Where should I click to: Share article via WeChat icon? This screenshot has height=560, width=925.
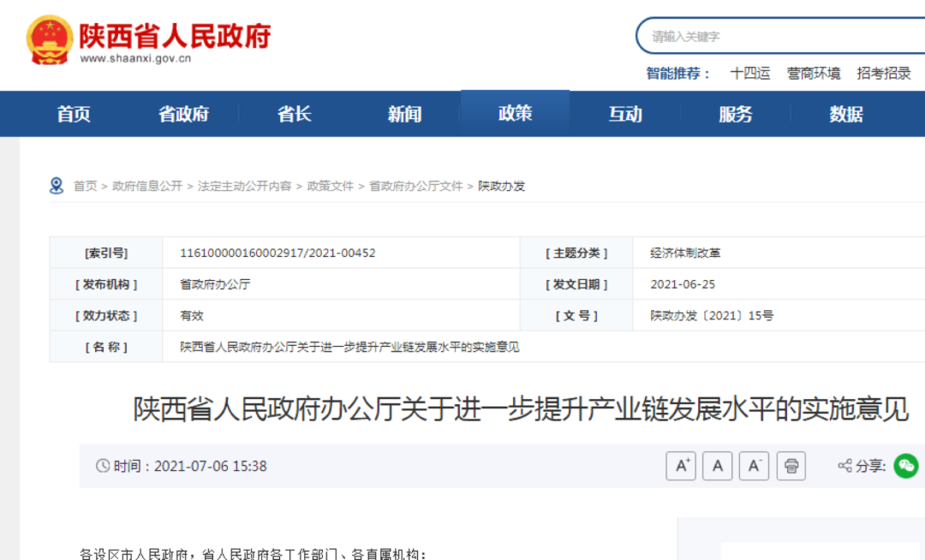tap(905, 466)
